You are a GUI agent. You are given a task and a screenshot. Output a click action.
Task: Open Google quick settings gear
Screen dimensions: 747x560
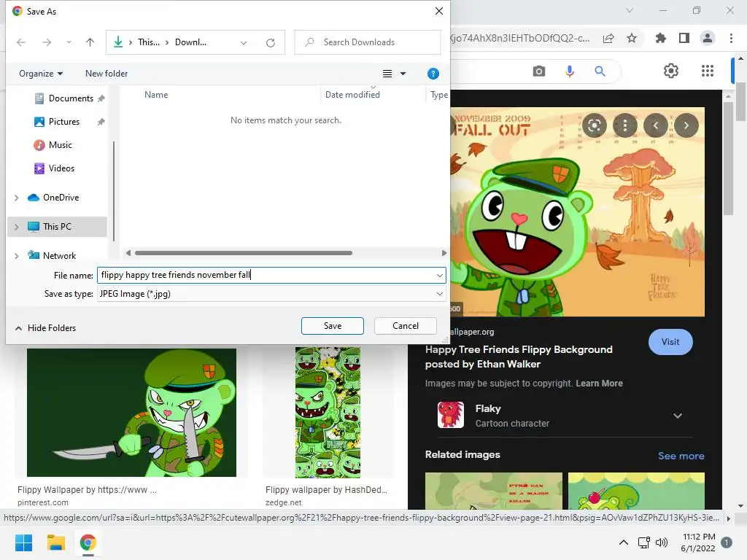(x=671, y=71)
